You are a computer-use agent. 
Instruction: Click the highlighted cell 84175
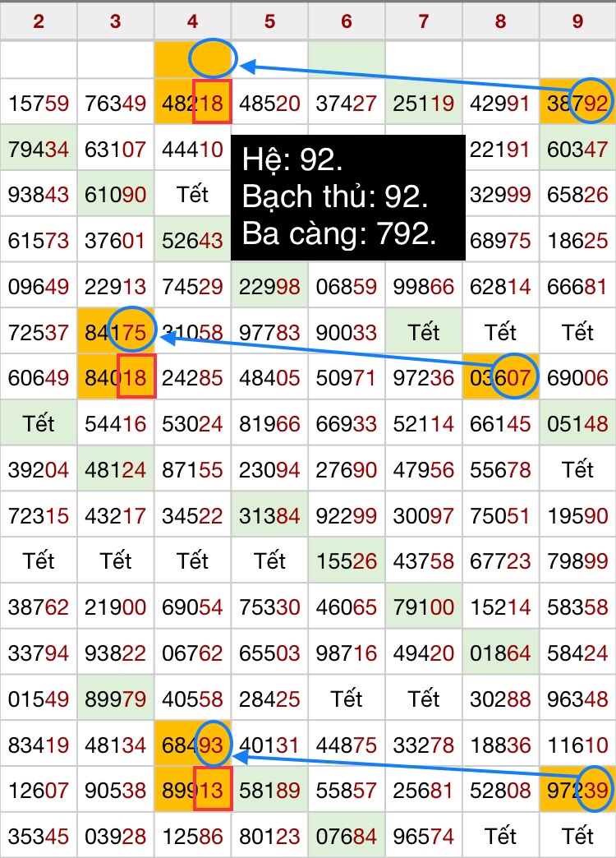click(116, 331)
